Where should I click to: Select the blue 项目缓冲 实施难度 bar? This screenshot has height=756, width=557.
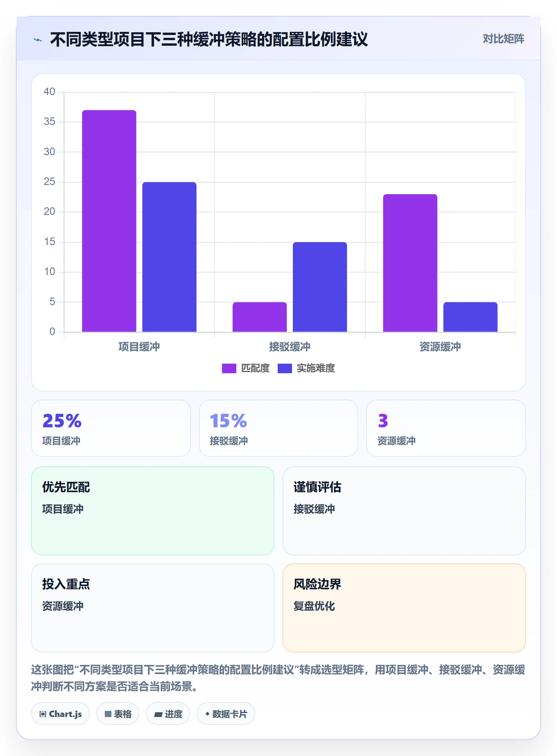coord(169,257)
